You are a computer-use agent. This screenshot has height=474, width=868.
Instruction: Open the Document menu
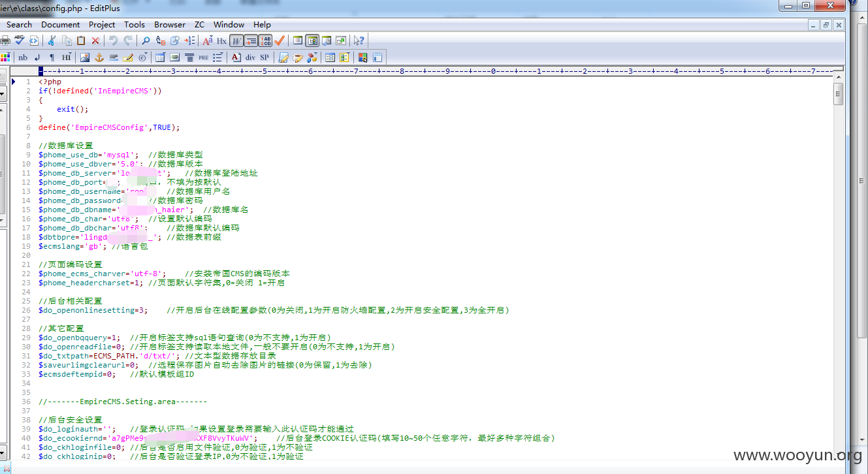(x=61, y=24)
